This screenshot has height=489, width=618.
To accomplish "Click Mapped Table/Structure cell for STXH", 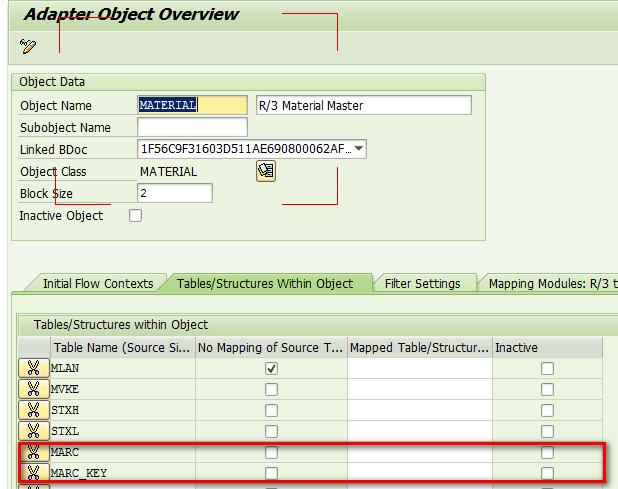I will pos(420,410).
